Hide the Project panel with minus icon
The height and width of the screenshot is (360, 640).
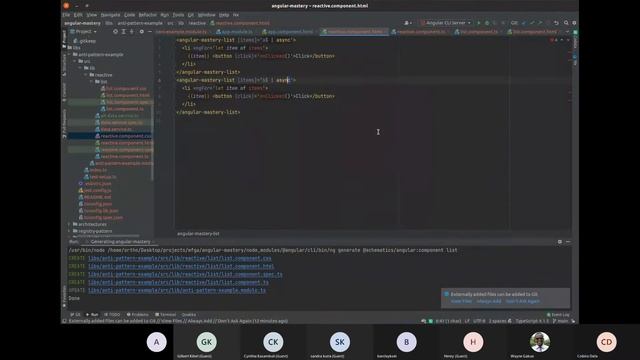click(x=149, y=31)
